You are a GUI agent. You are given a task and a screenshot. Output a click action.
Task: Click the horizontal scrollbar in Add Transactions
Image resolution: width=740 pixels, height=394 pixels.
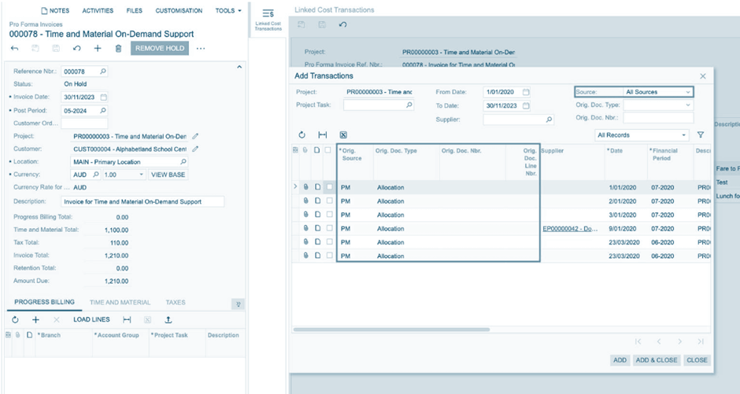click(x=391, y=329)
